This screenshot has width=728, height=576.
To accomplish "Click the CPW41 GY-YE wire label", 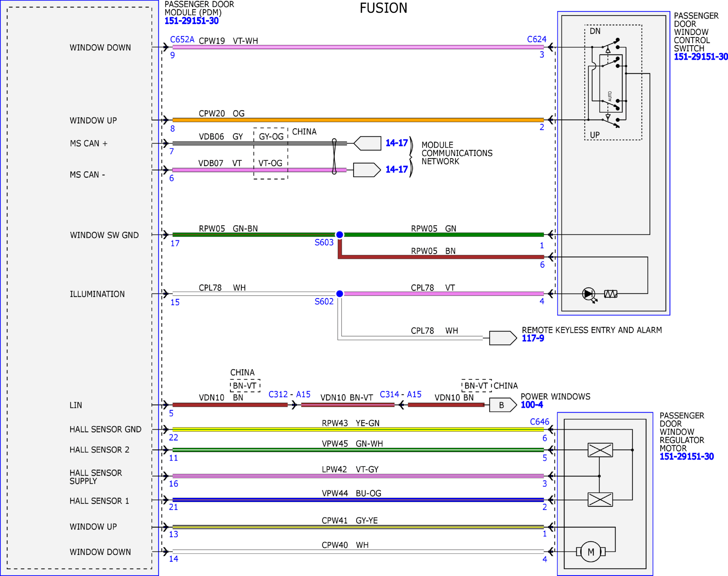I will 350,521.
